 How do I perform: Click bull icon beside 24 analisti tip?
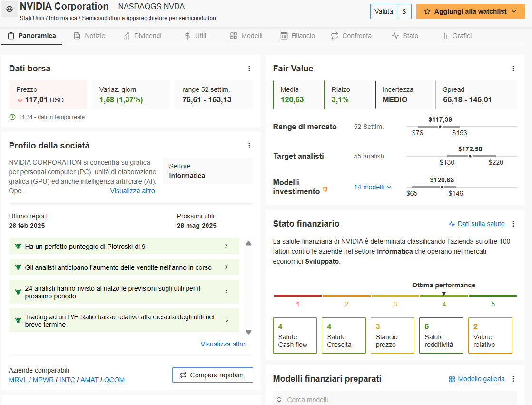[x=18, y=292]
